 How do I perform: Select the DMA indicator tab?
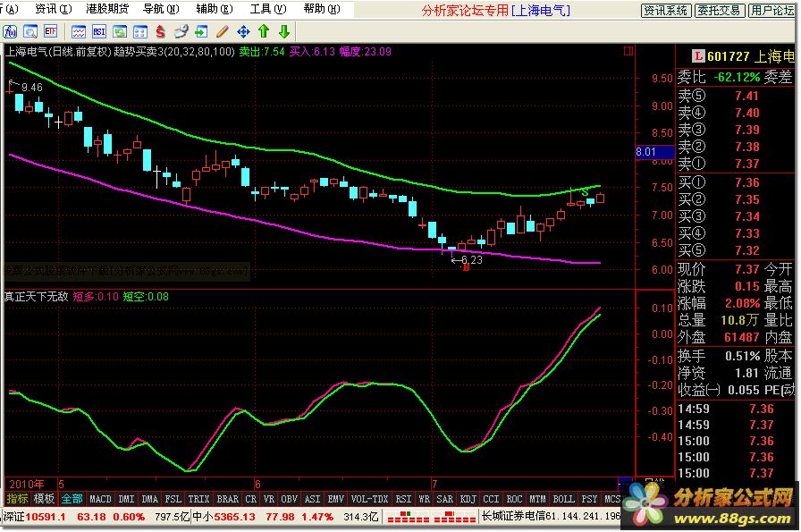(149, 499)
